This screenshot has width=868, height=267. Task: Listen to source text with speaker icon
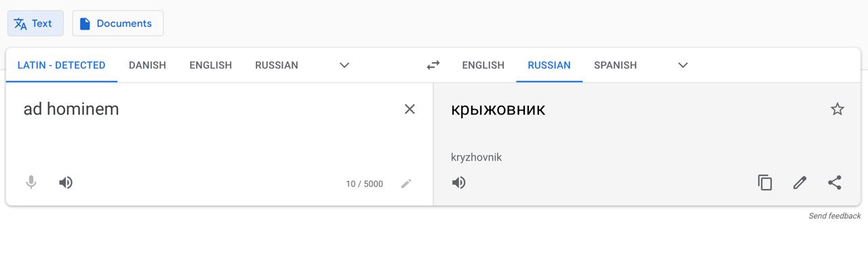coord(66,182)
